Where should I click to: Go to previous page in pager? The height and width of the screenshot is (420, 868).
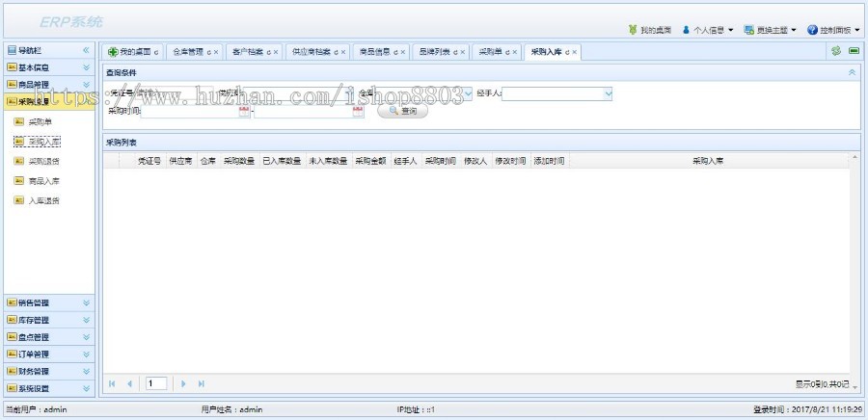(x=129, y=383)
